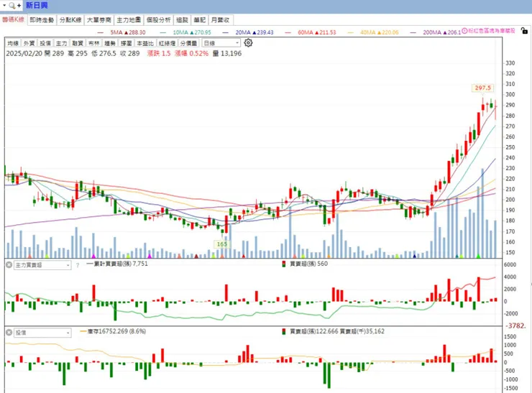
Task: Click the 200MA legend entry
Action: (436, 32)
